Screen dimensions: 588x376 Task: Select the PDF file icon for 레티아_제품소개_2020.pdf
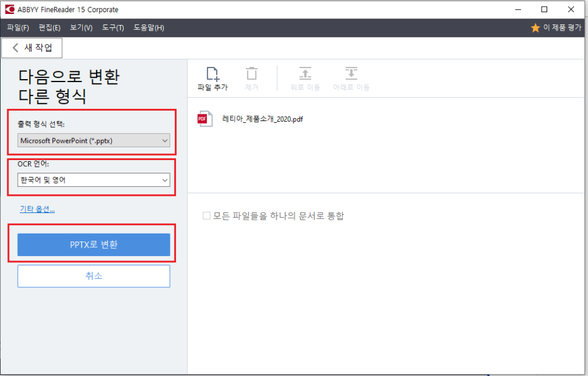coord(205,119)
